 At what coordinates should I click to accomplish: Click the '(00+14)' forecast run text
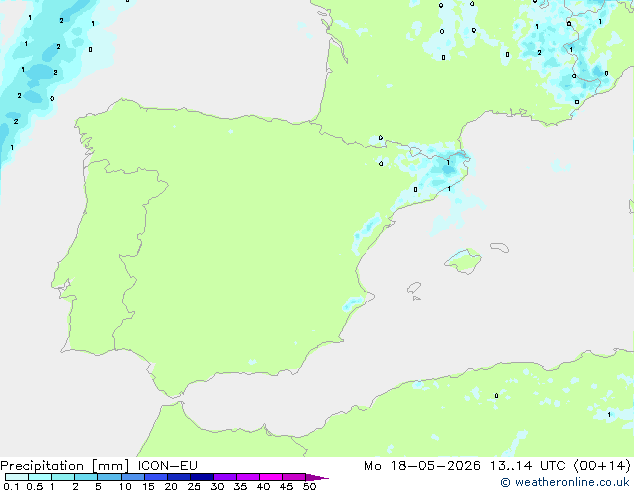(x=602, y=466)
